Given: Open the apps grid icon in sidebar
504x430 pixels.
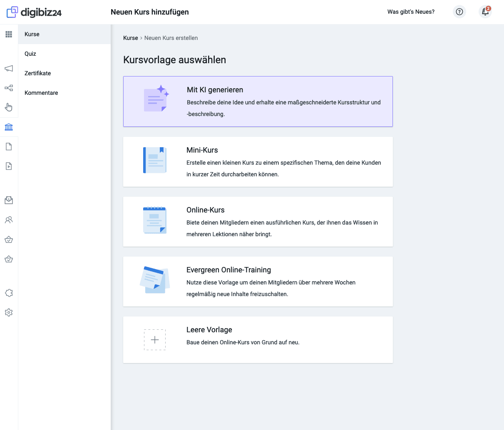Looking at the screenshot, I should 9,34.
